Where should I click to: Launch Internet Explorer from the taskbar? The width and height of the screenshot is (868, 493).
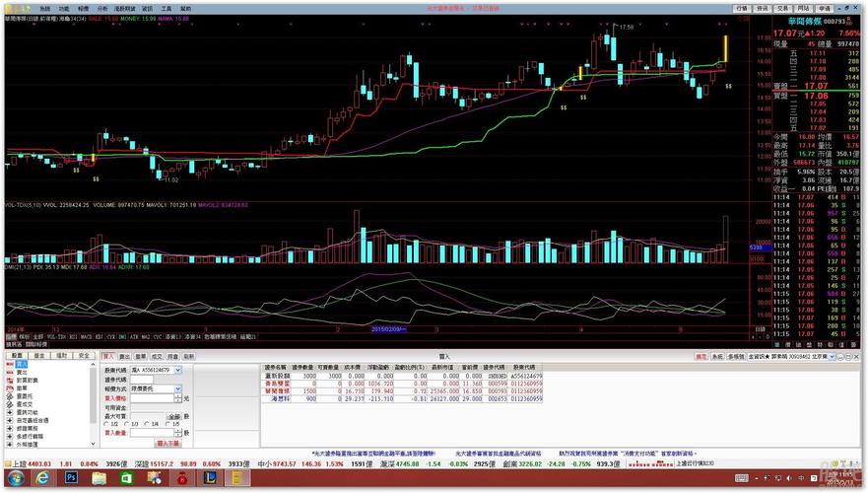42,477
